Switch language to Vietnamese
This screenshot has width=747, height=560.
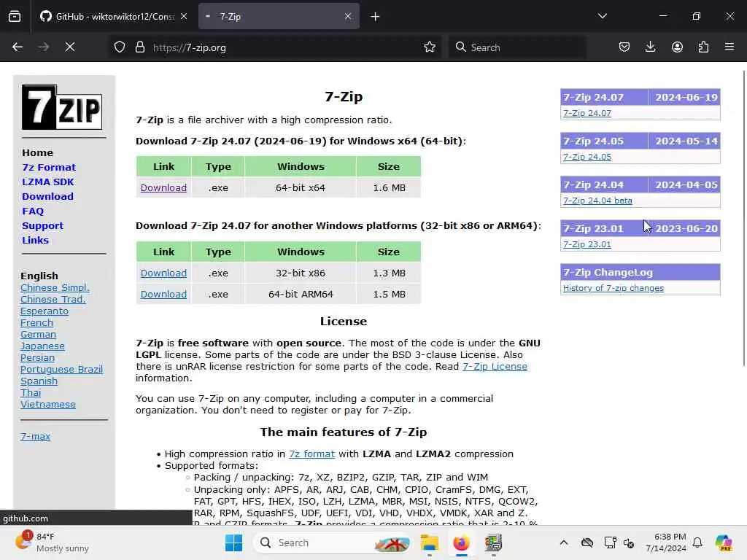pos(47,404)
